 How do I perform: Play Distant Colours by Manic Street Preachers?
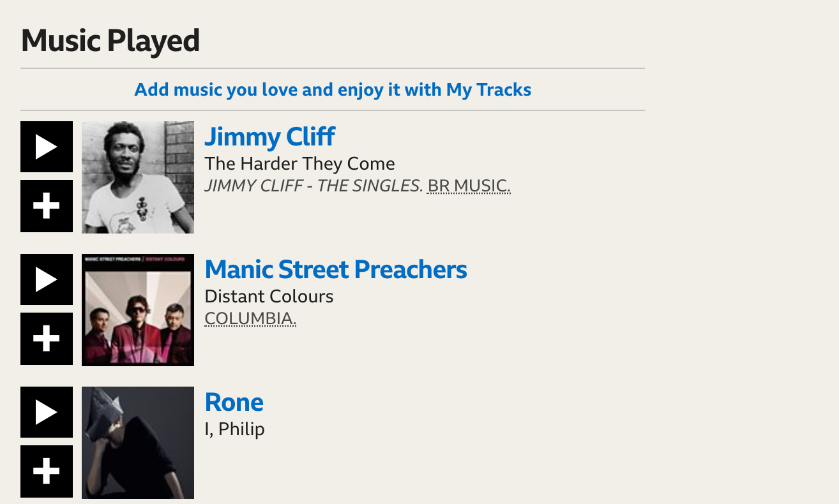pyautogui.click(x=47, y=279)
